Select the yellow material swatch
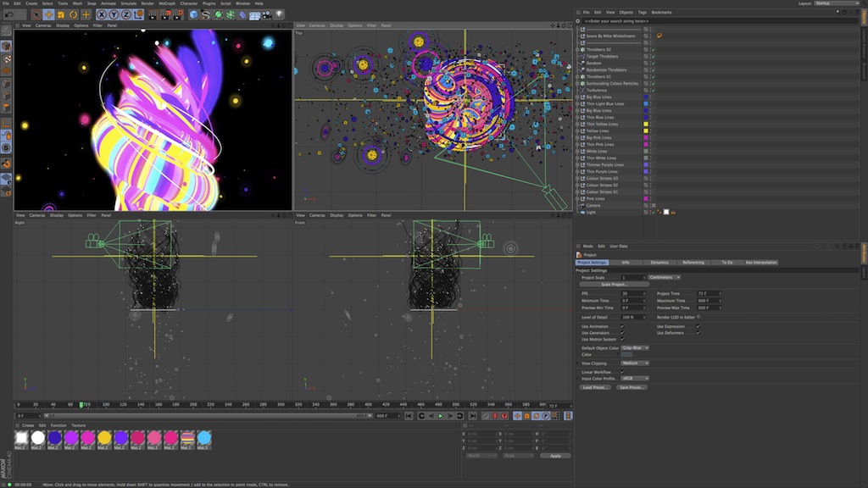868x488 pixels. (104, 437)
